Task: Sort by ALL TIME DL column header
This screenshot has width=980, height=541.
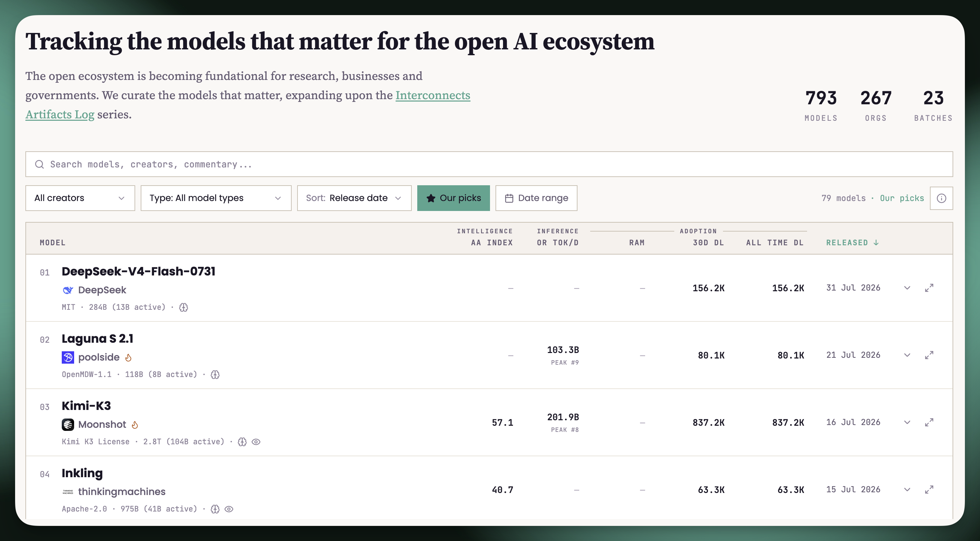Action: coord(775,243)
